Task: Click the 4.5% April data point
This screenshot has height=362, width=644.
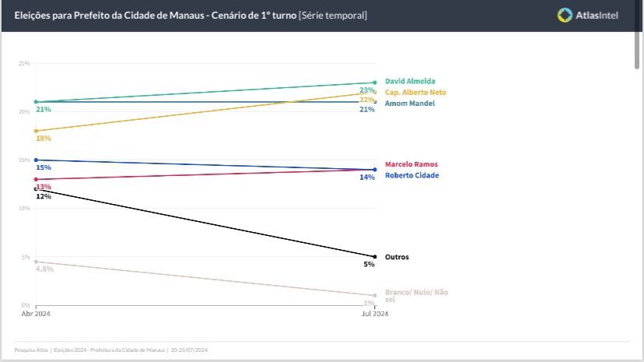Action: (x=36, y=262)
